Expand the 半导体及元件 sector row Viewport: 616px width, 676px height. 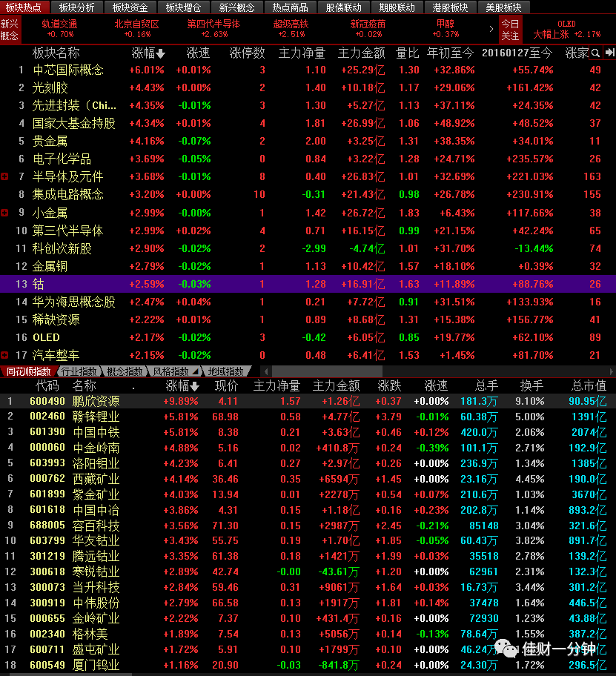coord(4,176)
